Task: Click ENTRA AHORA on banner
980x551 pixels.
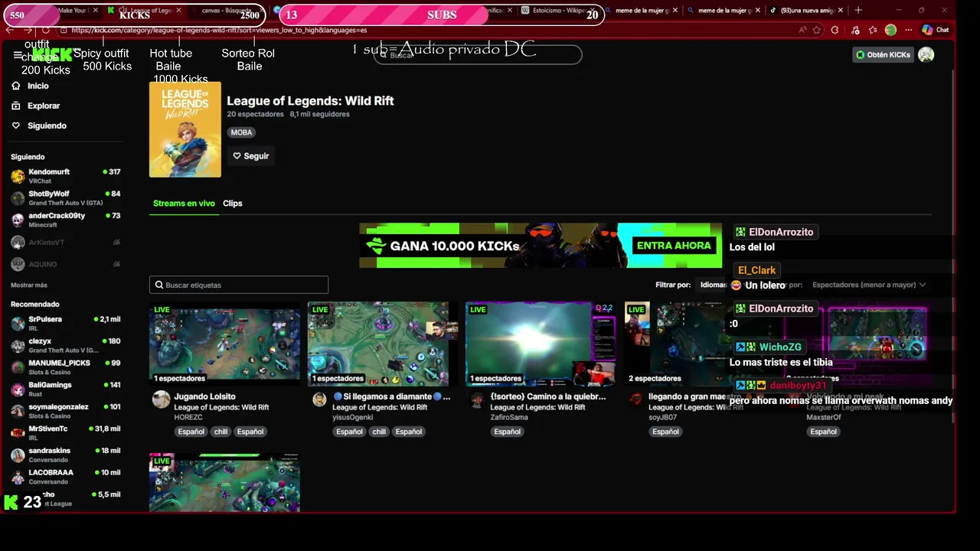Action: [x=674, y=246]
